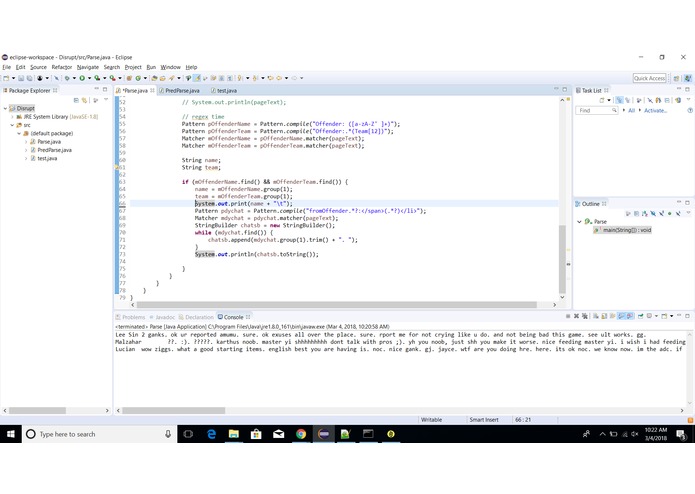Click the editor vertical scrollbar thumb
Image resolution: width=695 pixels, height=494 pixels.
pyautogui.click(x=562, y=259)
